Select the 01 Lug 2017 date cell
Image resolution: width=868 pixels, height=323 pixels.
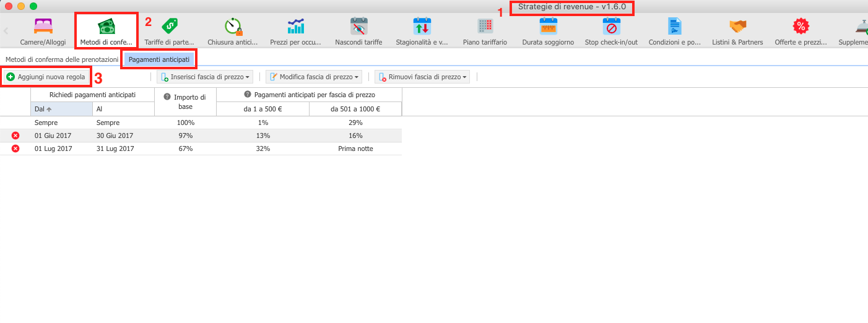coord(61,149)
